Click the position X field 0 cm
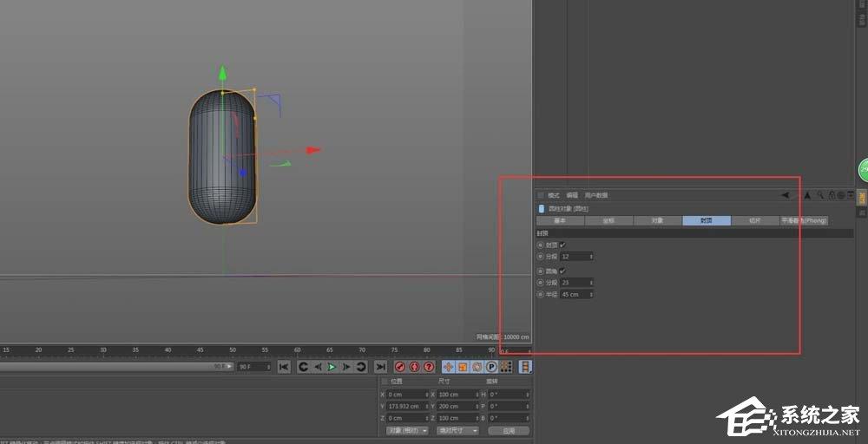Screen dimensions: 868x444 pyautogui.click(x=407, y=395)
